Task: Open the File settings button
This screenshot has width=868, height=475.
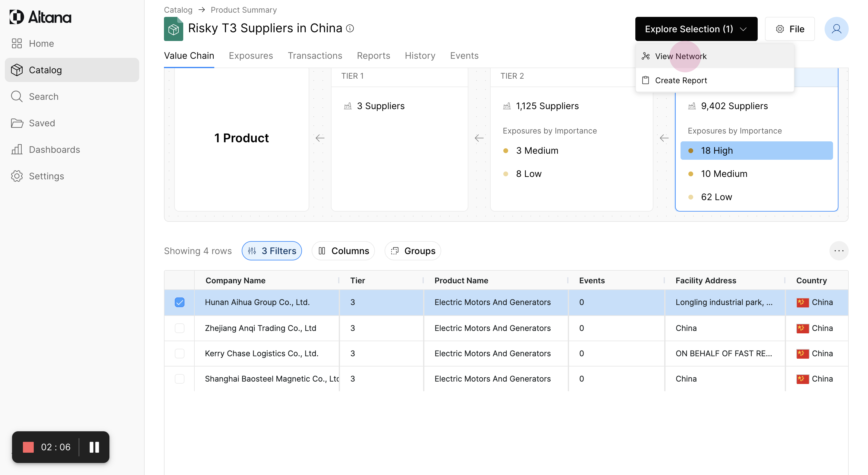Action: click(790, 29)
